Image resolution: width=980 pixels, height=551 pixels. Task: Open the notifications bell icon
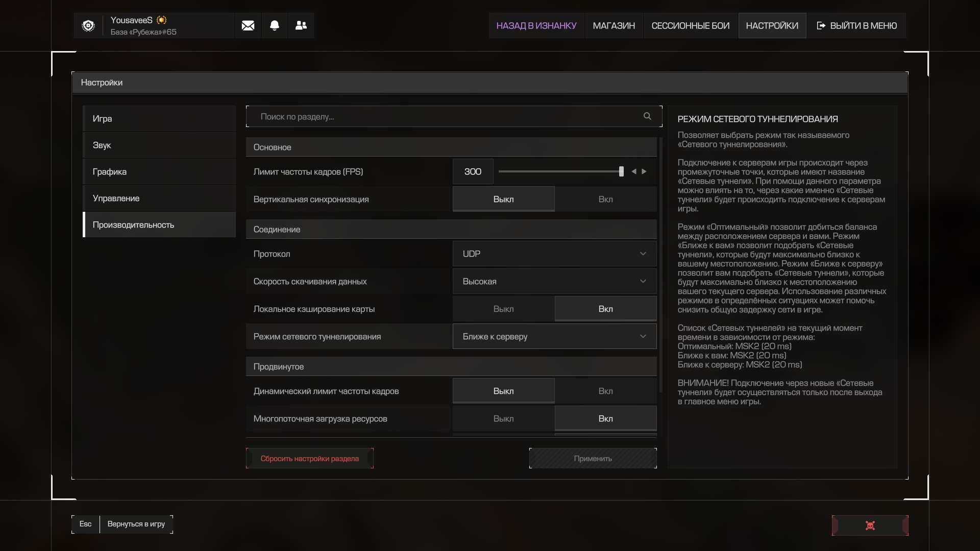pos(275,26)
